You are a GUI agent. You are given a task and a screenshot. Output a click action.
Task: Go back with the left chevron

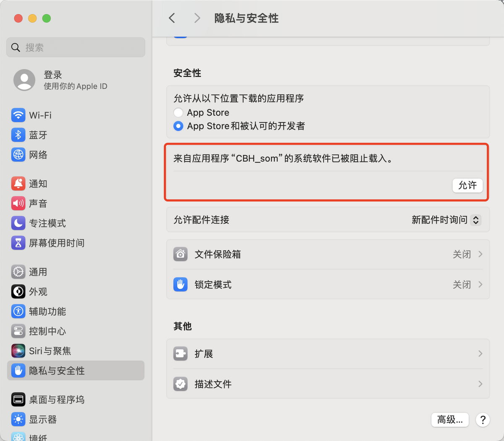pyautogui.click(x=172, y=18)
